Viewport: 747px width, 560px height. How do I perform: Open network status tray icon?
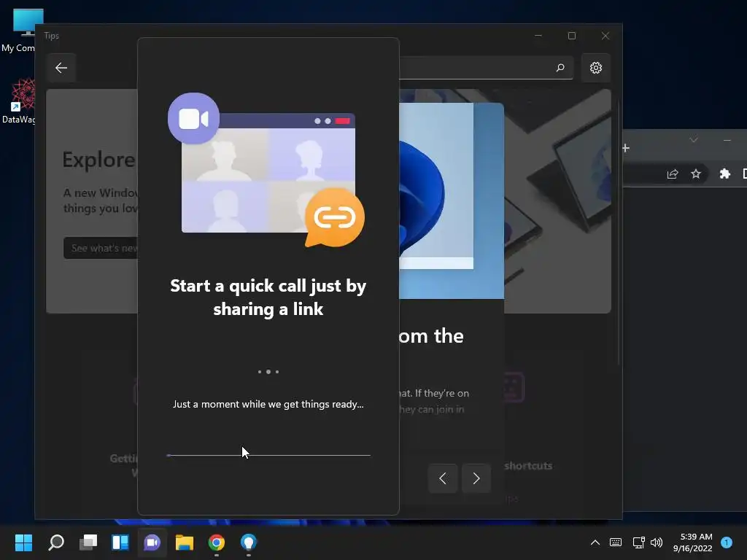point(638,542)
